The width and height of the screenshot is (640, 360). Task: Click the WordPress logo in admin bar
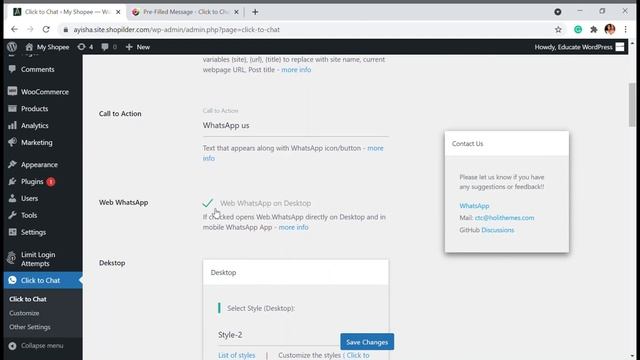coord(12,47)
